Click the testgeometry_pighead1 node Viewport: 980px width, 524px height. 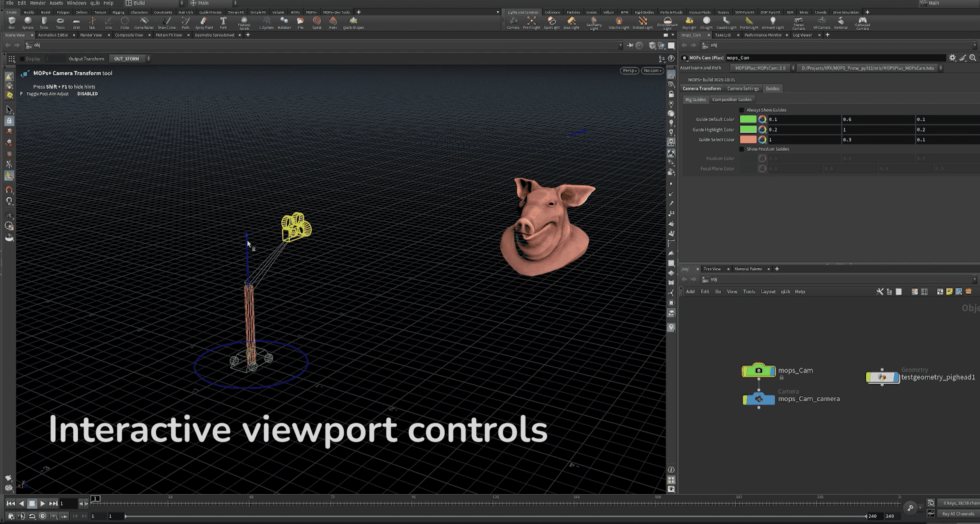[882, 377]
